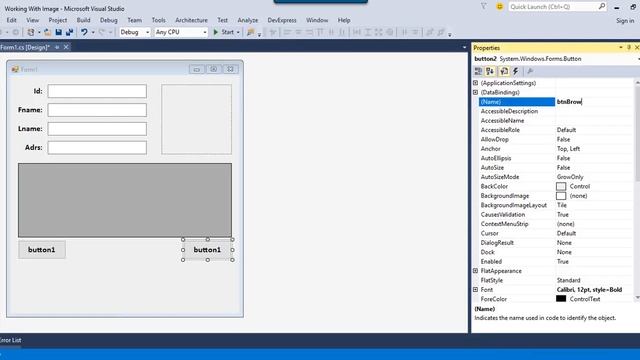Open the Edit menu
Viewport: 640px width, 360px height.
coord(11,20)
